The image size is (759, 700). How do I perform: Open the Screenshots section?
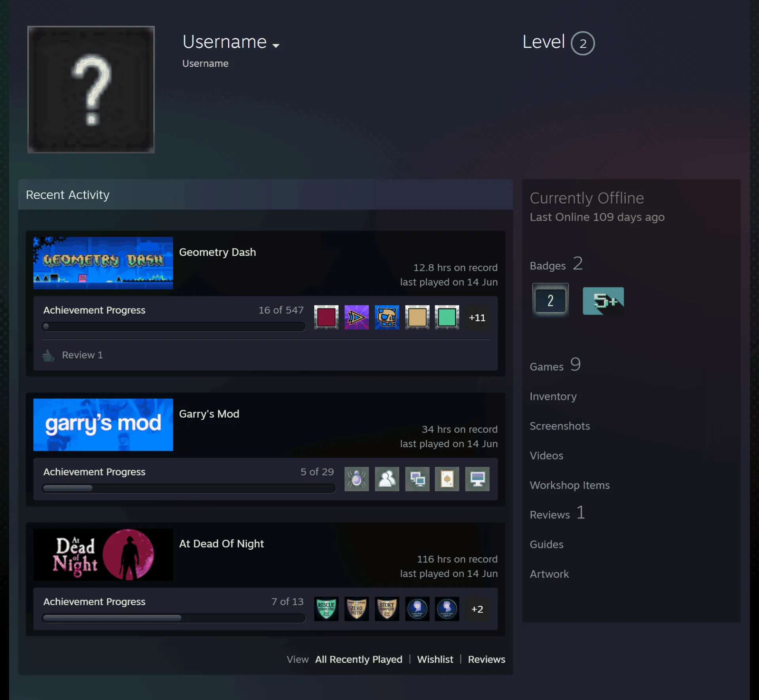[560, 426]
